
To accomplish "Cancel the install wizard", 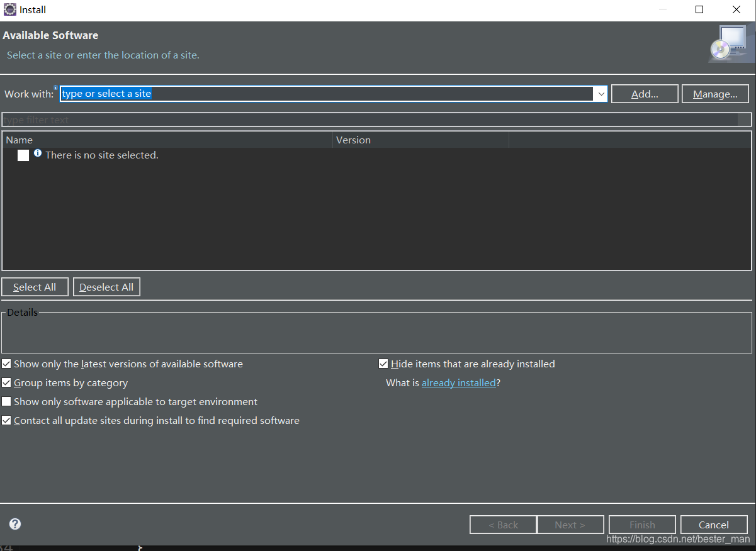I will click(x=714, y=524).
